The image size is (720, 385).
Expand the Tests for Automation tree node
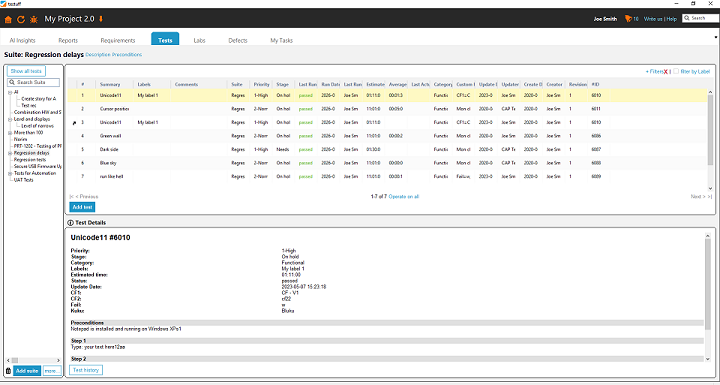click(10, 173)
